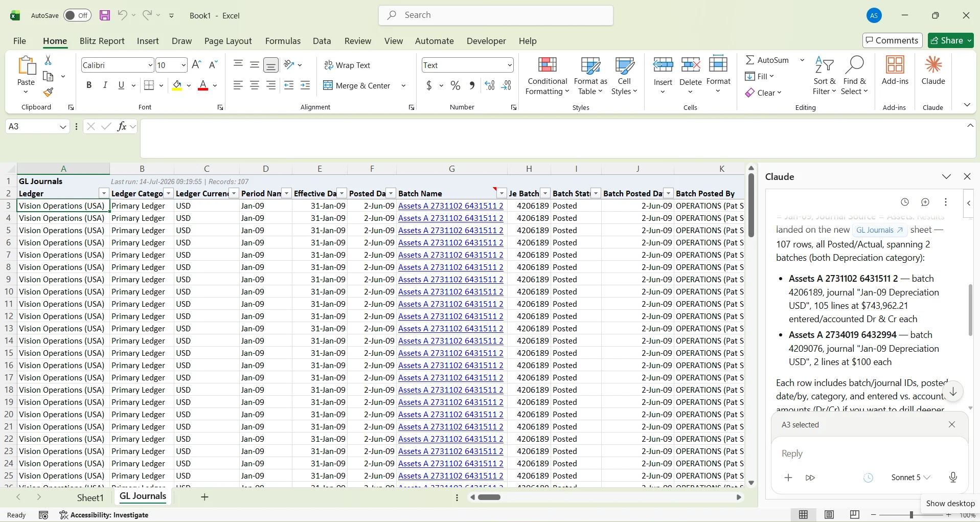The width and height of the screenshot is (980, 522).
Task: Apply Accounting Number Format dollar icon
Action: (x=429, y=85)
